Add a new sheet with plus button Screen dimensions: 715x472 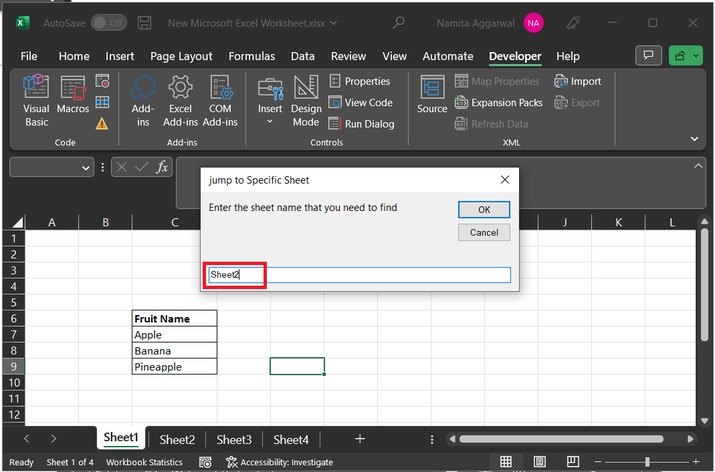360,439
